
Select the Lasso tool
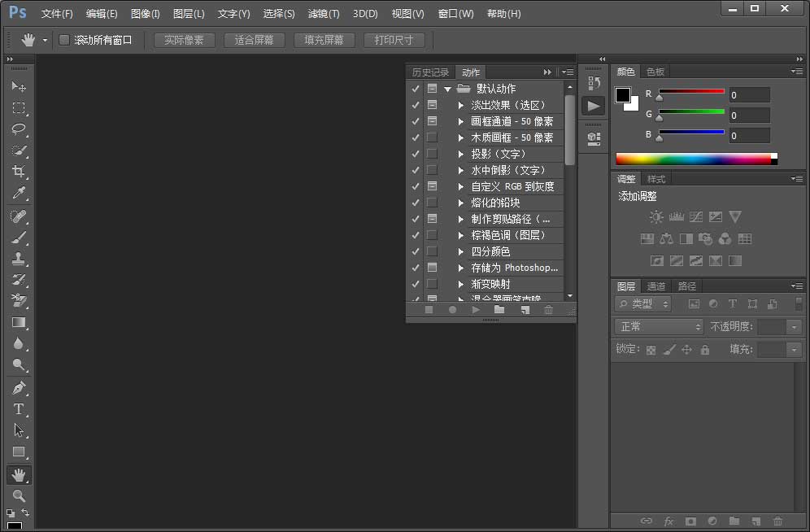[19, 129]
